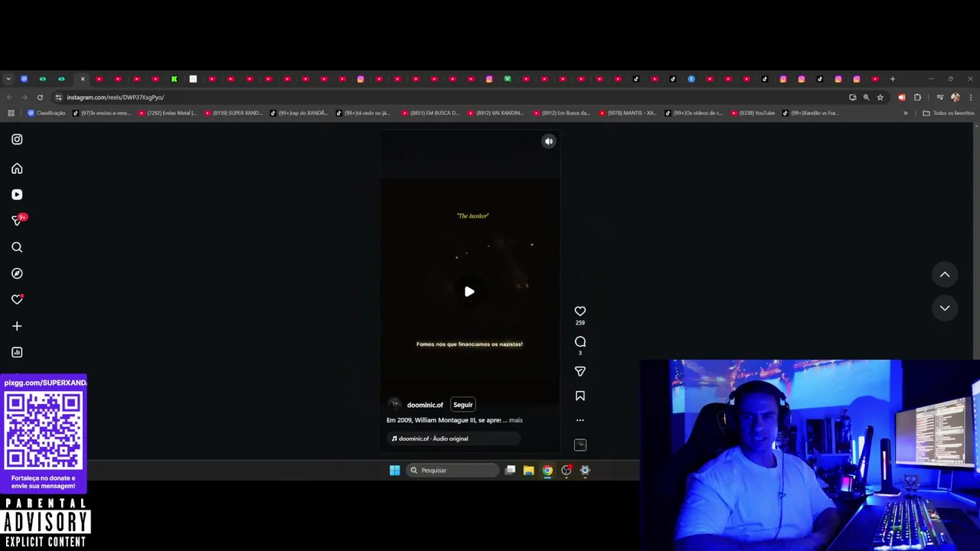980x551 pixels.
Task: Switch to the blue numbered circle tab
Action: click(691, 79)
